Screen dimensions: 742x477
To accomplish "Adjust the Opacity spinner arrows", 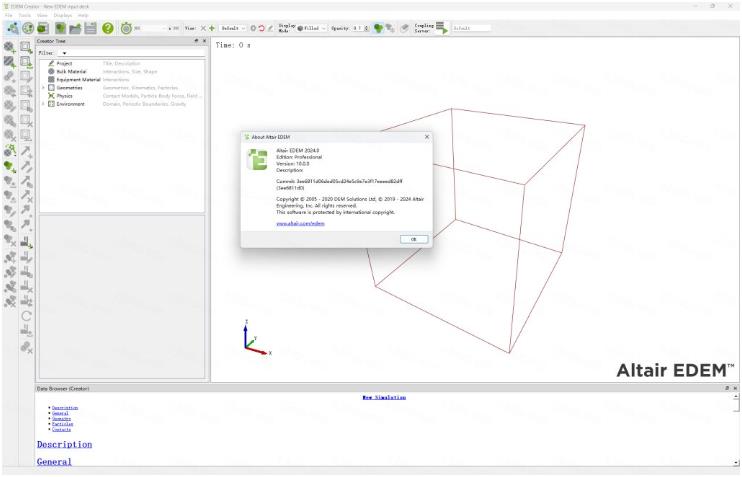I will pyautogui.click(x=366, y=28).
